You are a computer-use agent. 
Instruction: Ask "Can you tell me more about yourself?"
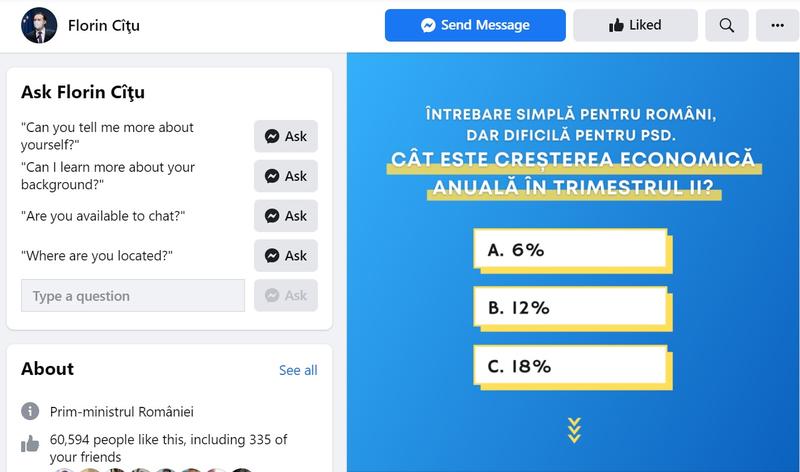[x=286, y=136]
